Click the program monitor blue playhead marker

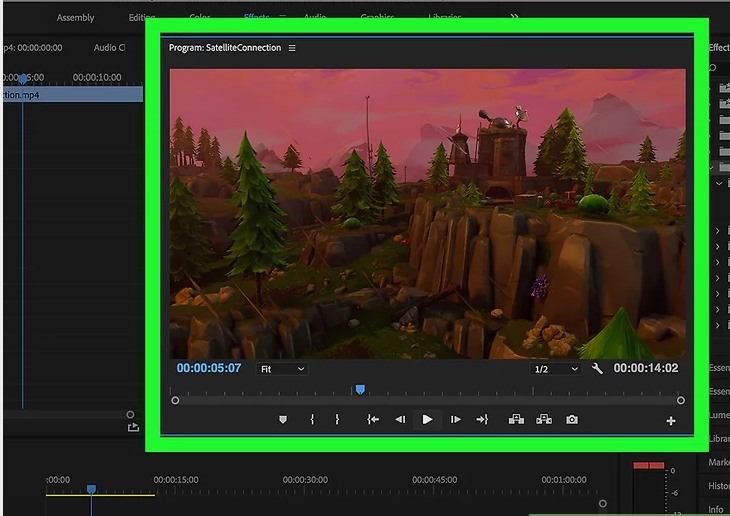point(360,389)
